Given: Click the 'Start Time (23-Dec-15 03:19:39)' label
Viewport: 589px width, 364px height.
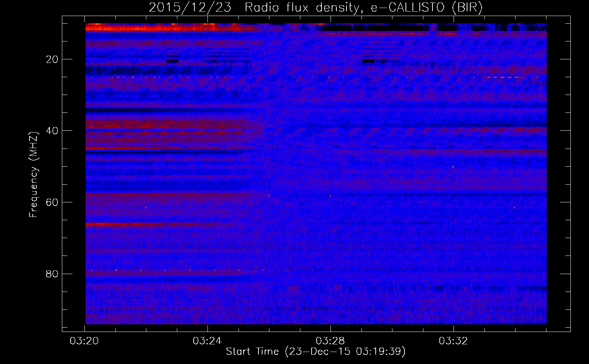Looking at the screenshot, I should pyautogui.click(x=316, y=352).
